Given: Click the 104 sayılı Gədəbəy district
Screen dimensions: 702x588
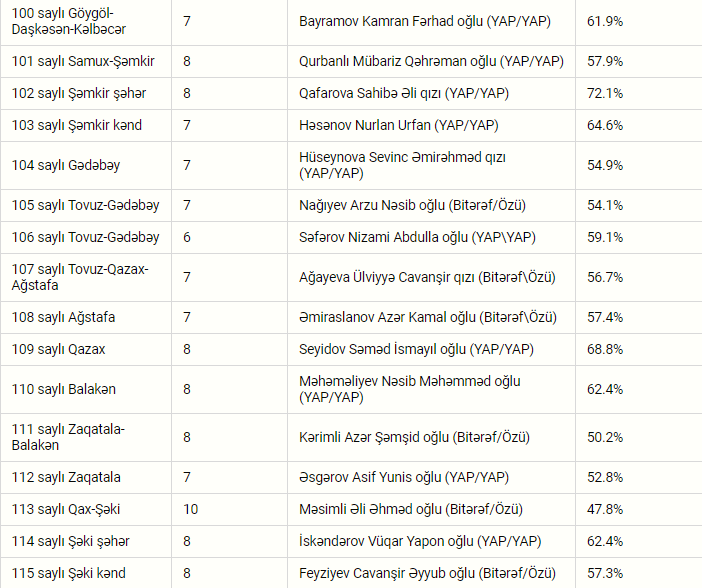Looking at the screenshot, I should click(66, 165).
